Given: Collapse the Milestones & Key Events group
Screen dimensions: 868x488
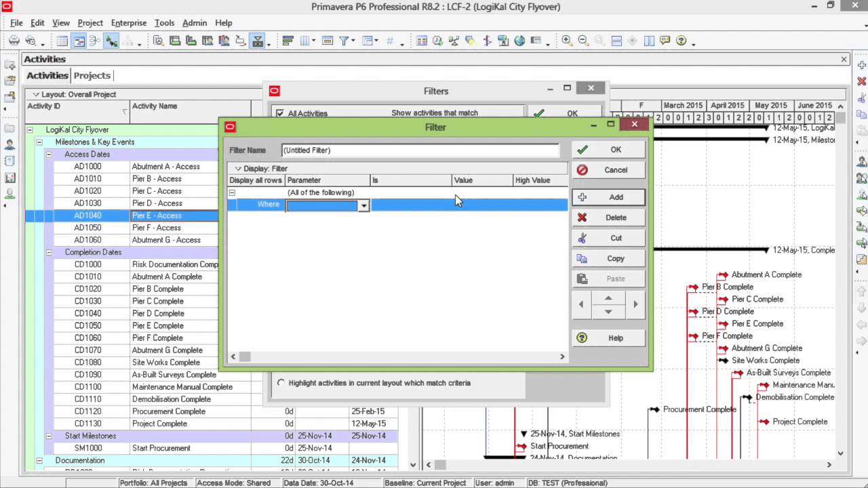Looking at the screenshot, I should click(x=39, y=142).
